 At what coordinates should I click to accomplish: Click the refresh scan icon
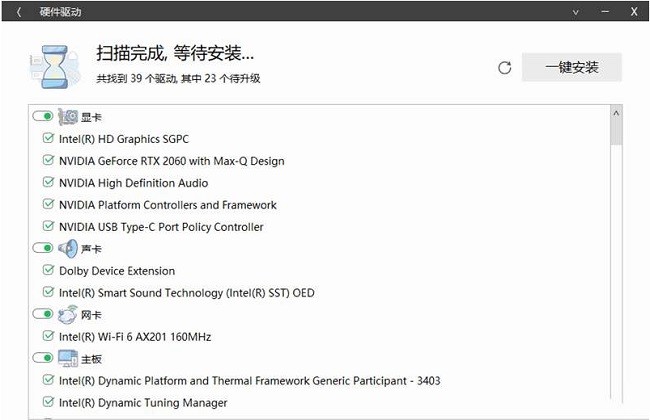(x=504, y=68)
